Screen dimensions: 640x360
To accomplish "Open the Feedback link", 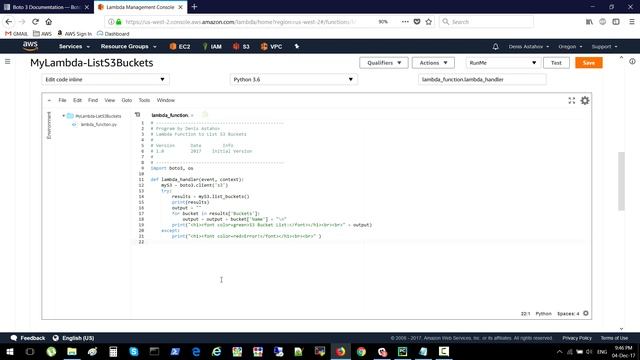I will [28, 338].
